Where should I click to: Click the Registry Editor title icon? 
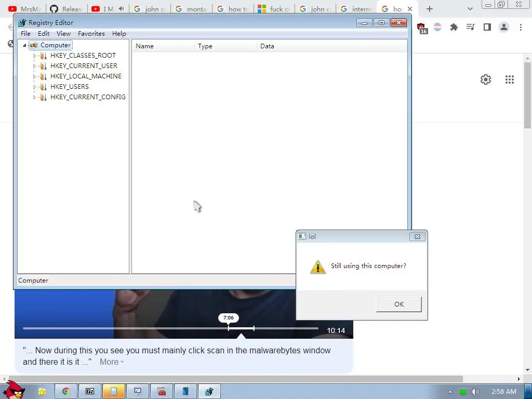[22, 23]
